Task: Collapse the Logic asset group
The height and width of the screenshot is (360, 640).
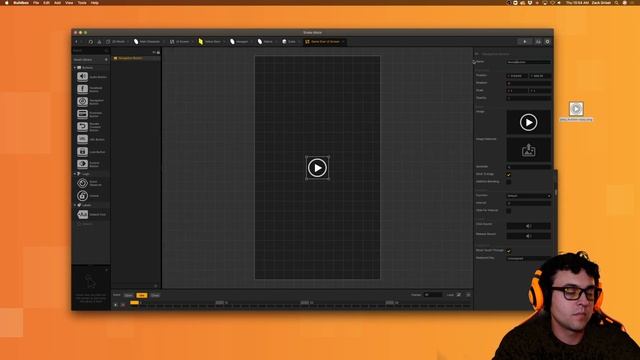Action: [75, 174]
